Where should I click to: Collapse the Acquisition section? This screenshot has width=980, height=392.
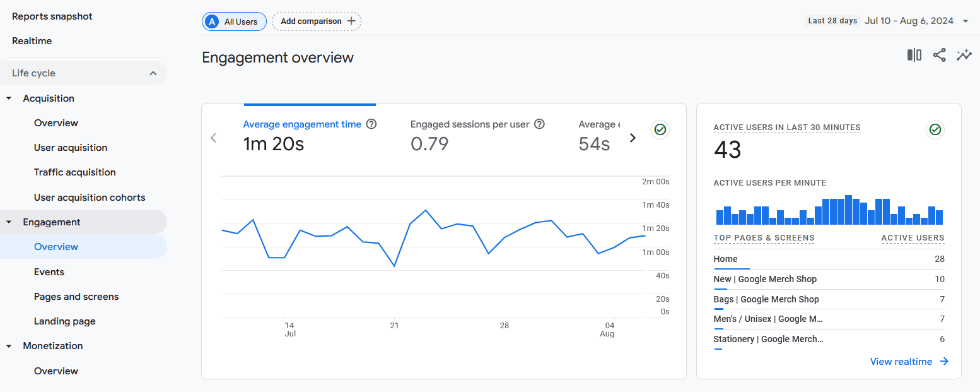9,98
